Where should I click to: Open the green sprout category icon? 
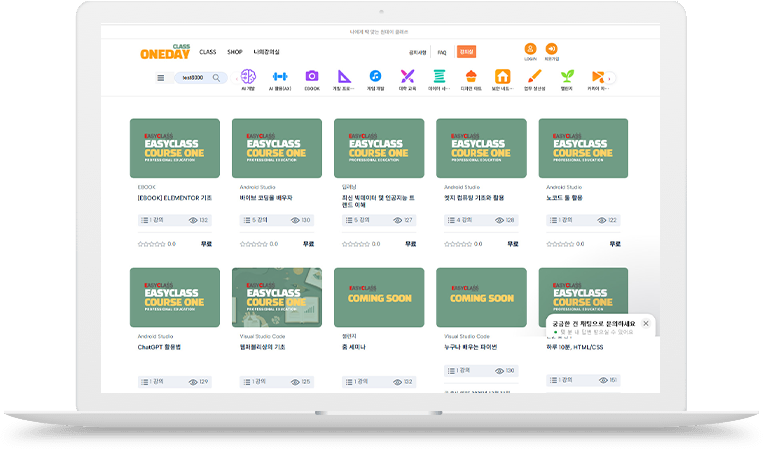pyautogui.click(x=566, y=76)
